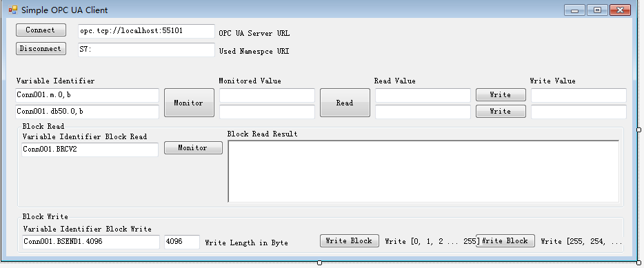
Task: Click inside the Block Read Result box
Action: click(x=423, y=172)
